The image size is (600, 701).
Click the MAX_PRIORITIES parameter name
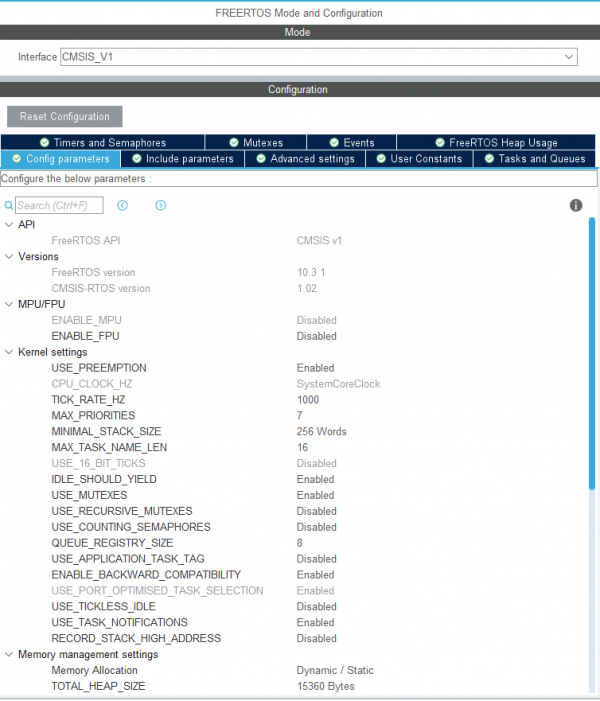click(93, 416)
